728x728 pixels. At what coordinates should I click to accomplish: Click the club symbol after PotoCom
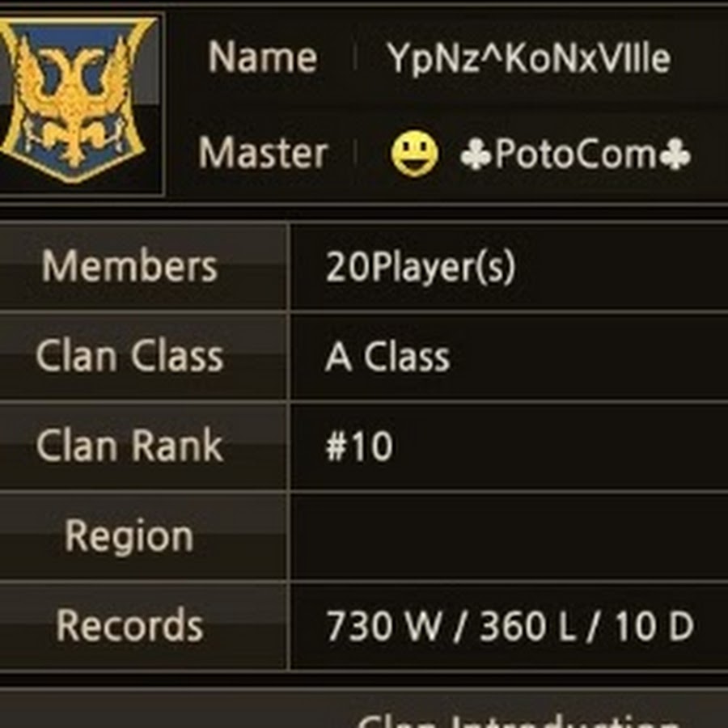click(675, 154)
